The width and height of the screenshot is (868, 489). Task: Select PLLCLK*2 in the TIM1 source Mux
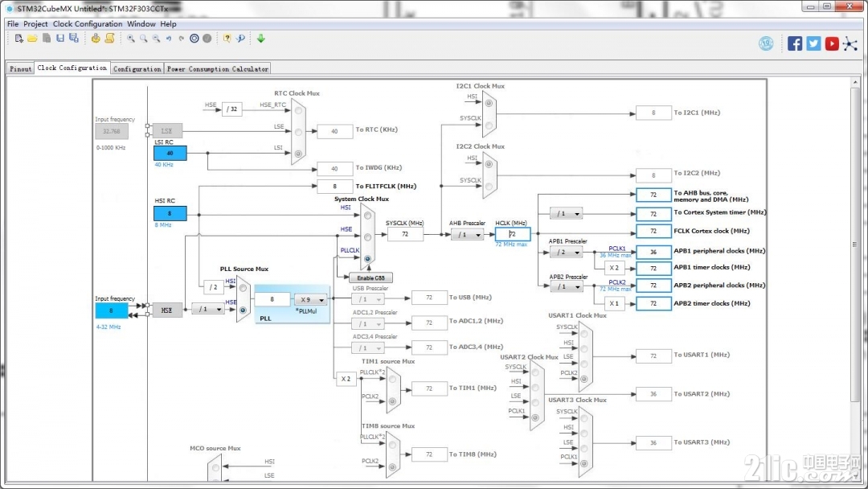click(392, 379)
